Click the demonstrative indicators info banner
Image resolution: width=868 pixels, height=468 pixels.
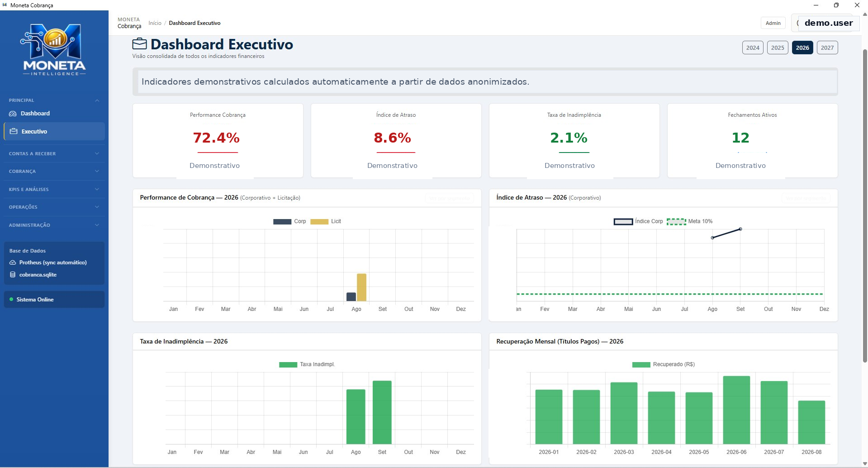point(485,82)
